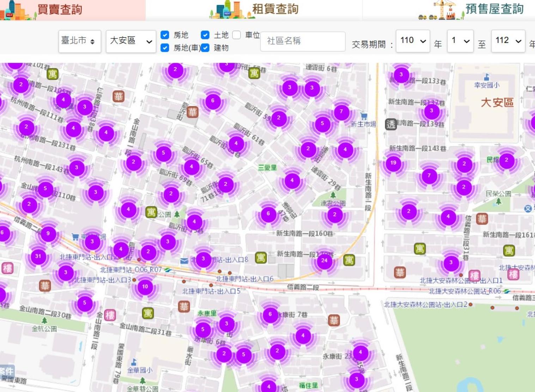Expand the 大安區 district dropdown
This screenshot has width=535, height=392.
tap(131, 41)
